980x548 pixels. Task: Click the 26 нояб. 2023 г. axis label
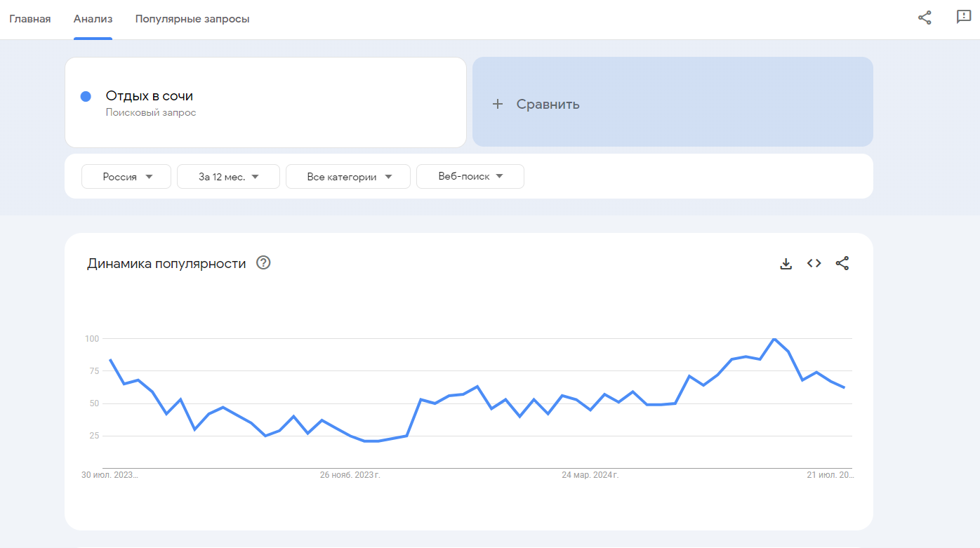tap(350, 475)
